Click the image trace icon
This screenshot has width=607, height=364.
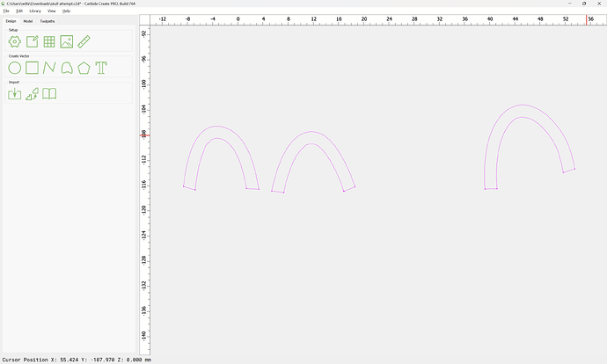pos(32,94)
